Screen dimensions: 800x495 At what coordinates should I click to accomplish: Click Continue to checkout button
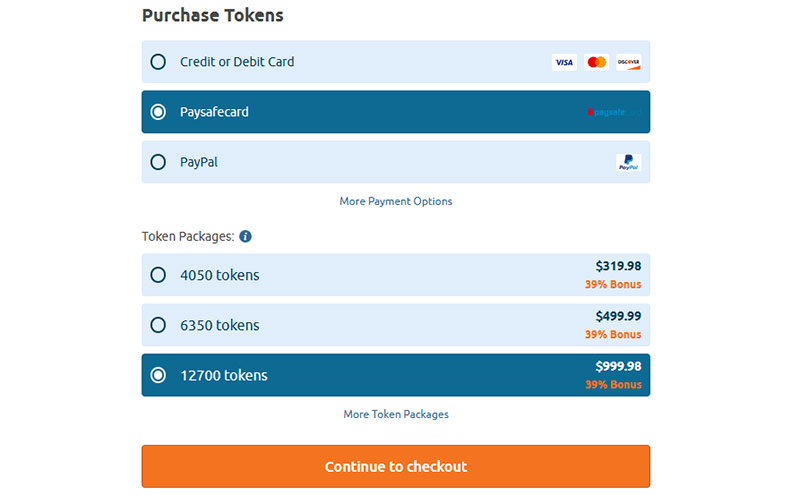tap(396, 466)
